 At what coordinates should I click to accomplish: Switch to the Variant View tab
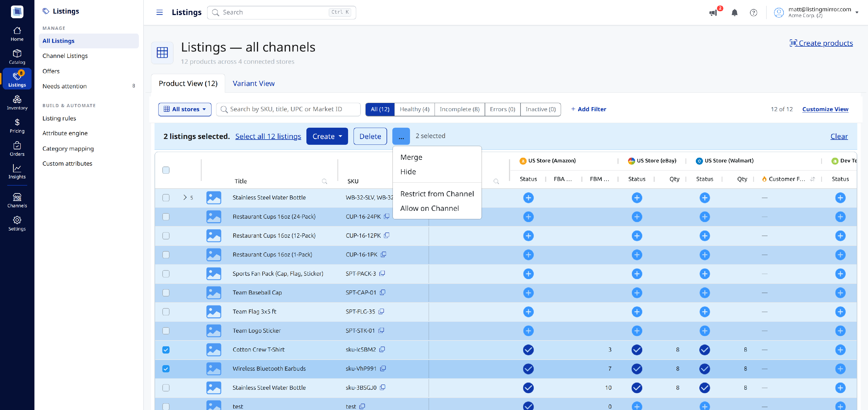(x=253, y=83)
